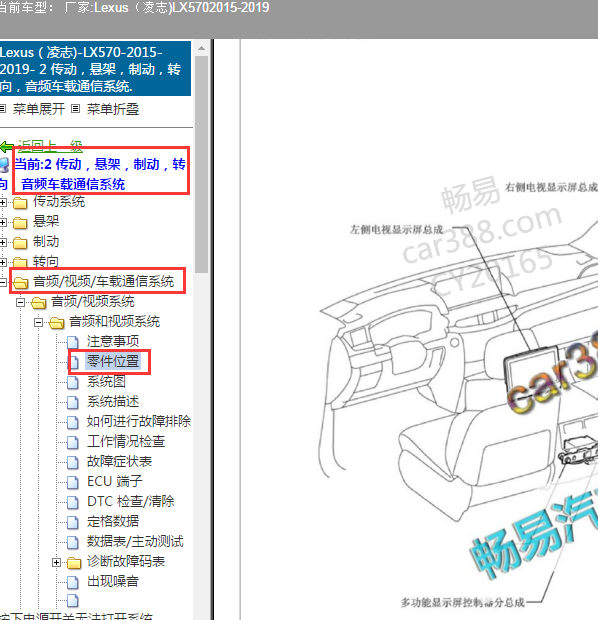
Task: Click the sidebar scroll-up arrow
Action: pyautogui.click(x=201, y=48)
